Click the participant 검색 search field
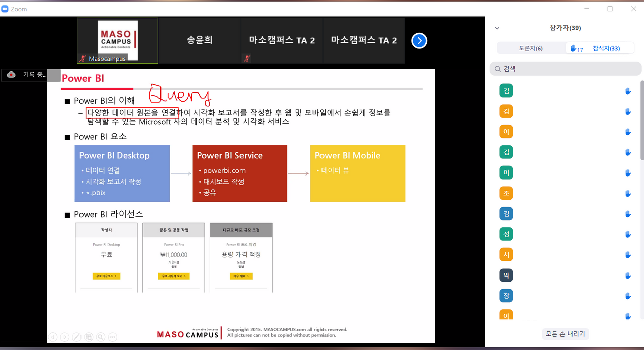 [x=566, y=69]
